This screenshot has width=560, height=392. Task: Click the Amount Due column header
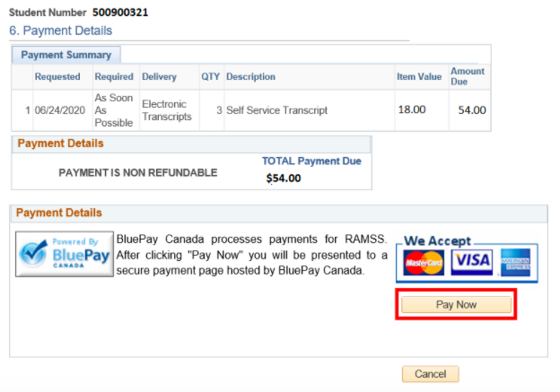coord(467,76)
